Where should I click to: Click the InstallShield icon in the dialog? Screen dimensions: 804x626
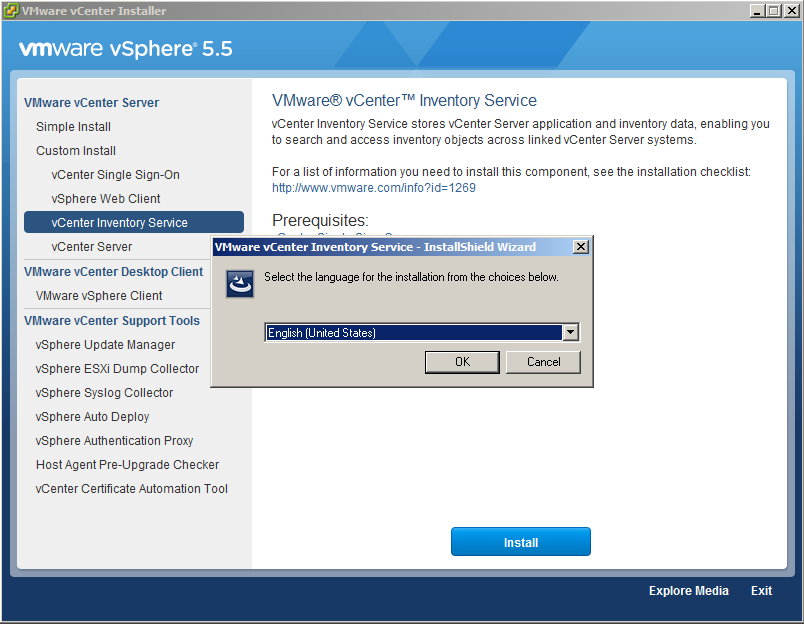240,284
